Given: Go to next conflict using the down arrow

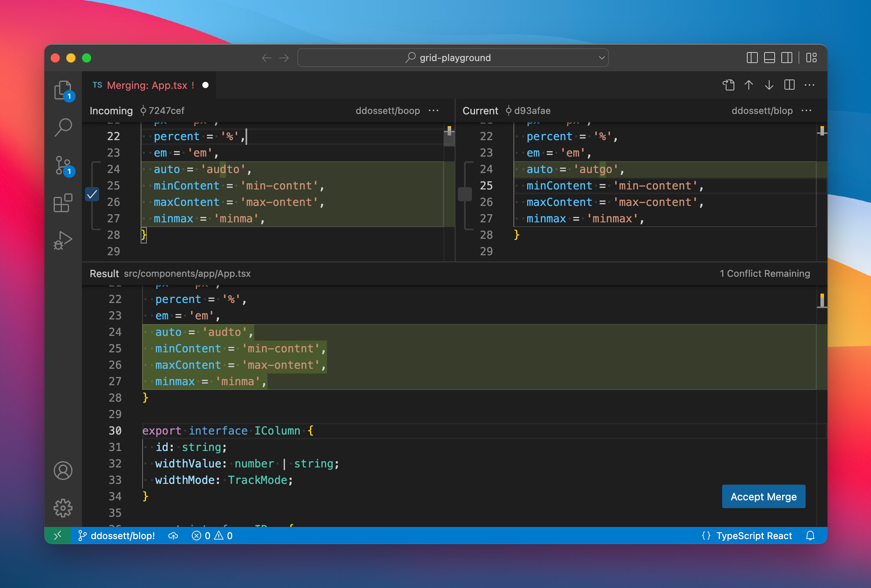Looking at the screenshot, I should pos(769,85).
